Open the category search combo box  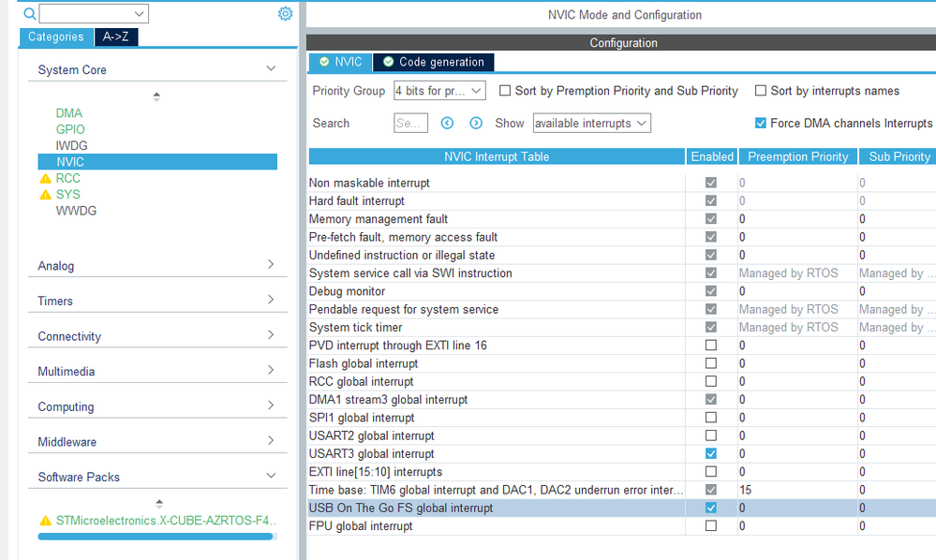pyautogui.click(x=94, y=13)
